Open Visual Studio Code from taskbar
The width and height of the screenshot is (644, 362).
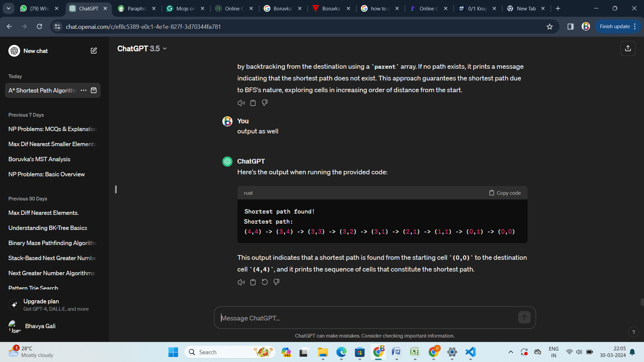[470, 352]
